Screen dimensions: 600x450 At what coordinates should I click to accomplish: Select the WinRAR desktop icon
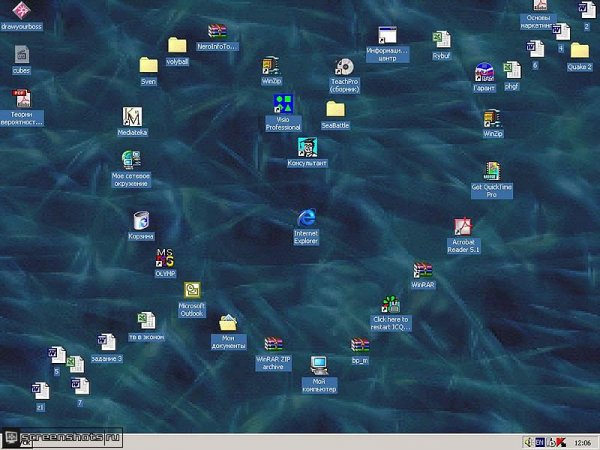[x=423, y=270]
